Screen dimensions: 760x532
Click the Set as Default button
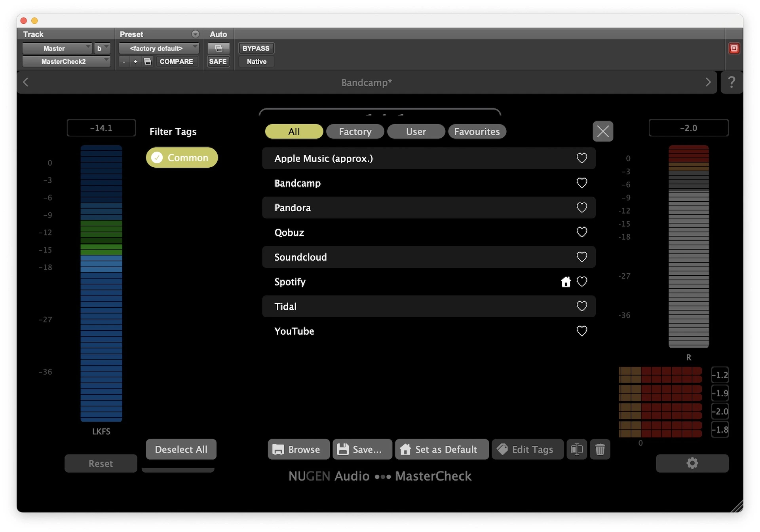tap(441, 449)
